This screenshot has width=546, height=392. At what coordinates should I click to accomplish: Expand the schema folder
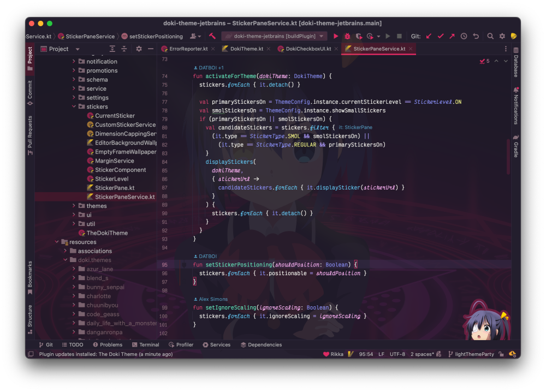click(x=74, y=79)
